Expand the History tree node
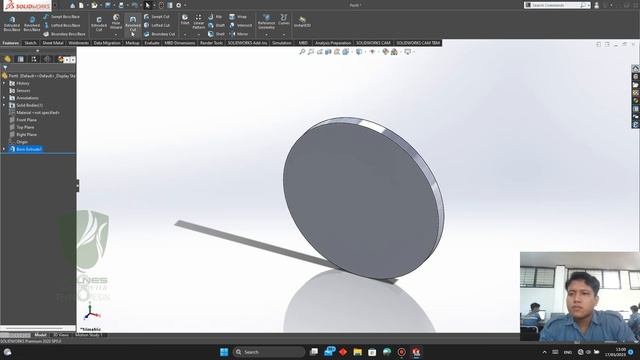This screenshot has width=640, height=360. pyautogui.click(x=4, y=83)
